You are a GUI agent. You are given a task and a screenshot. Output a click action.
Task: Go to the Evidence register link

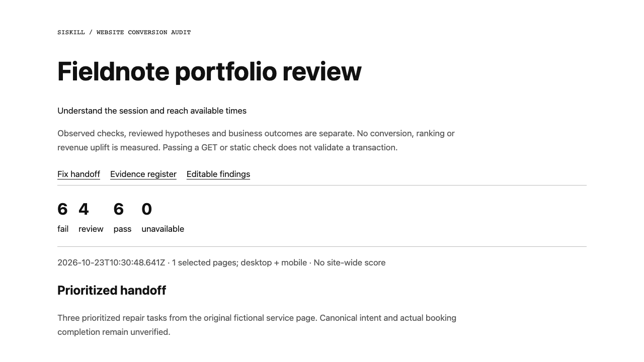point(143,174)
